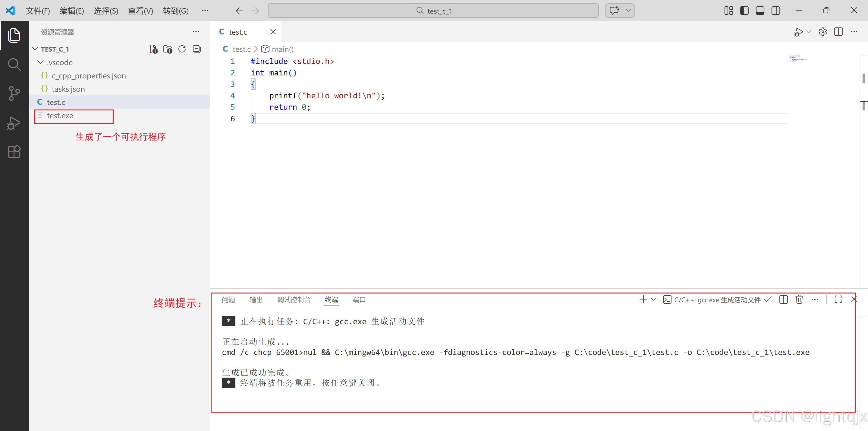Viewport: 868px width, 431px height.
Task: Open Run and Debug view
Action: point(14,123)
